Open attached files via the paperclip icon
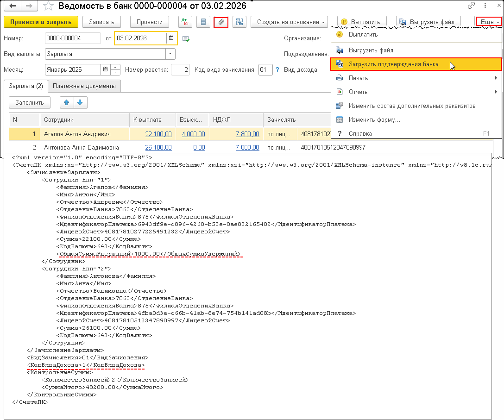The height and width of the screenshot is (420, 504). pos(221,22)
